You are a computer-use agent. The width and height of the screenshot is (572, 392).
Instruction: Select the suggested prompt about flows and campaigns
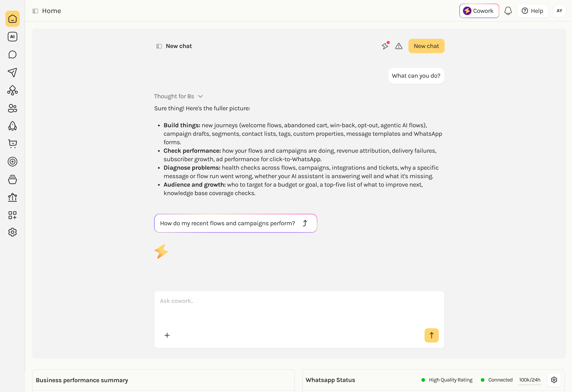(x=236, y=223)
